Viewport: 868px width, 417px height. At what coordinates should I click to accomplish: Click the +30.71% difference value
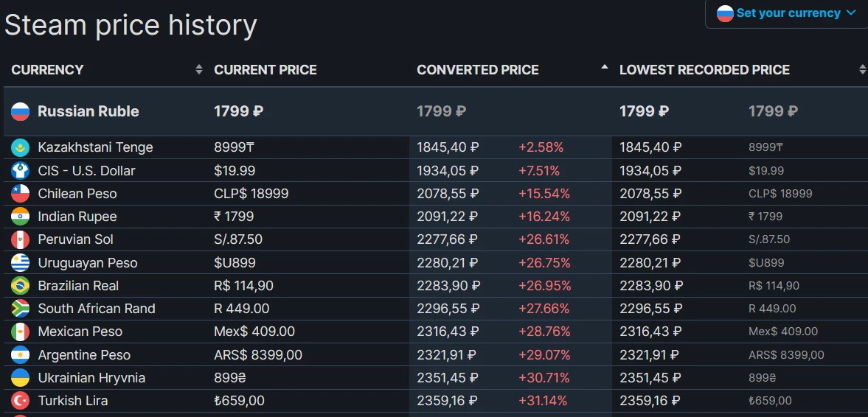(544, 378)
